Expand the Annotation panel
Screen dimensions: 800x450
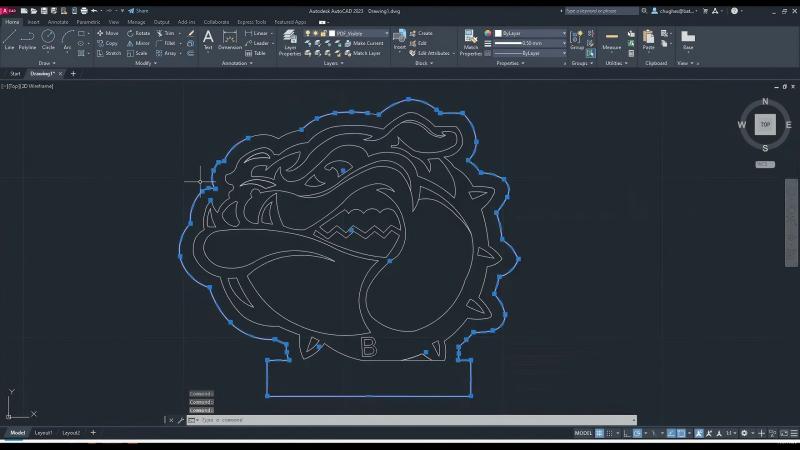click(237, 63)
